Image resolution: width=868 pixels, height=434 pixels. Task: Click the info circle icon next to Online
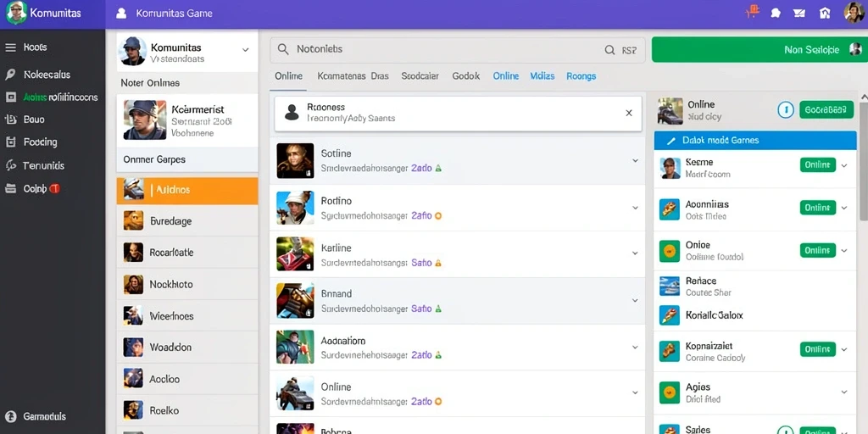pyautogui.click(x=786, y=109)
